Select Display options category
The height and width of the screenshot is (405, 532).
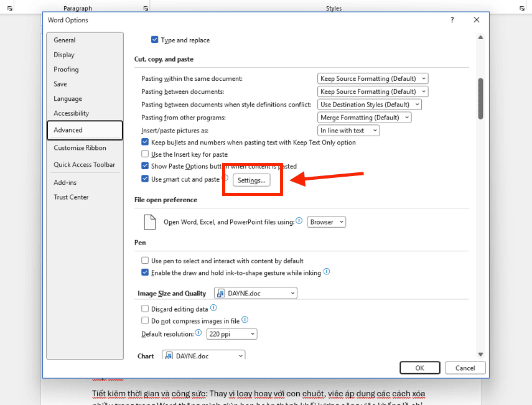[x=85, y=55]
